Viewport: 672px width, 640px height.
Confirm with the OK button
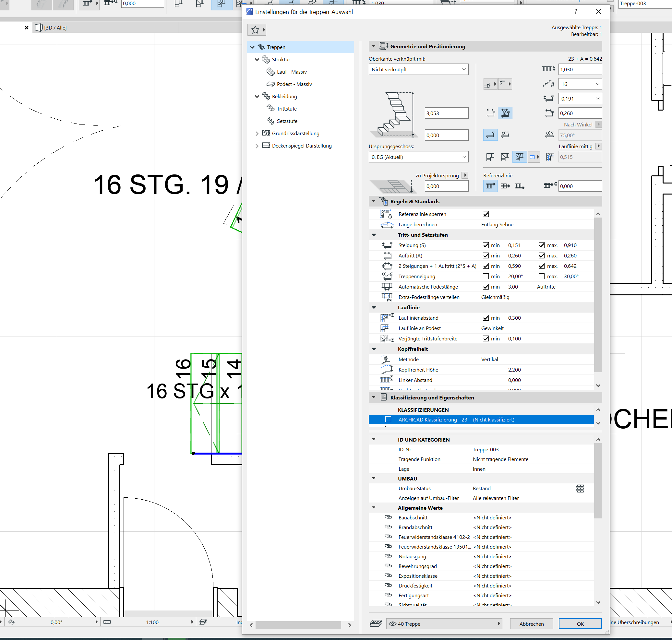point(580,623)
